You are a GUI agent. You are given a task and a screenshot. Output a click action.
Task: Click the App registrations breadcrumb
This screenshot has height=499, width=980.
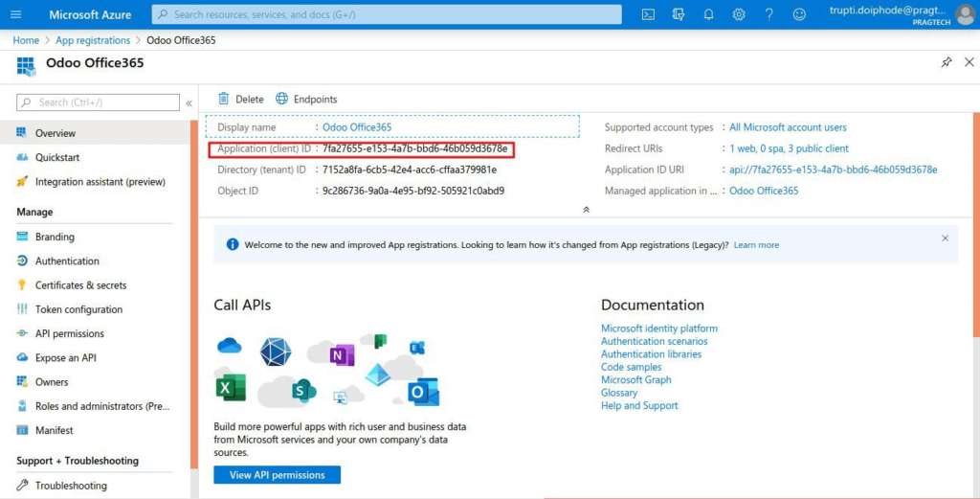pos(93,40)
